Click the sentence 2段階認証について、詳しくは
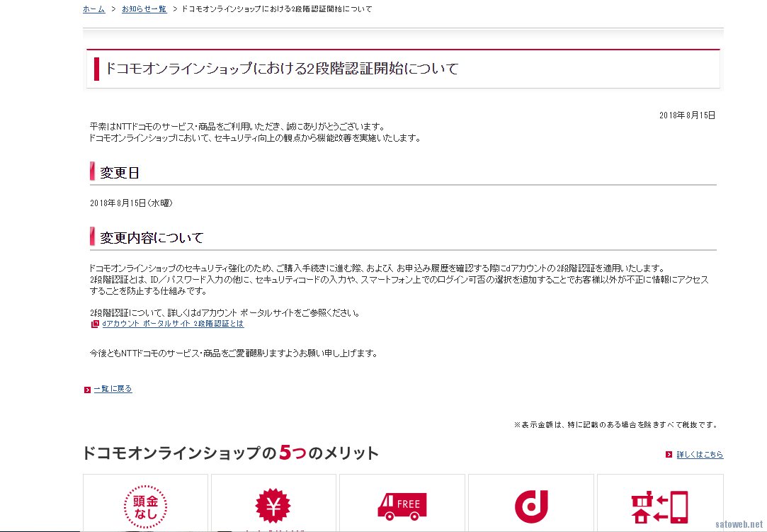The width and height of the screenshot is (767, 532). [x=225, y=312]
